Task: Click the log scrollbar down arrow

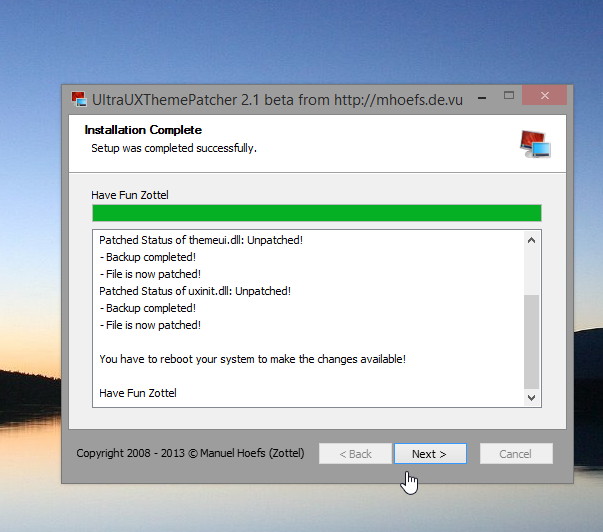Action: tap(531, 397)
